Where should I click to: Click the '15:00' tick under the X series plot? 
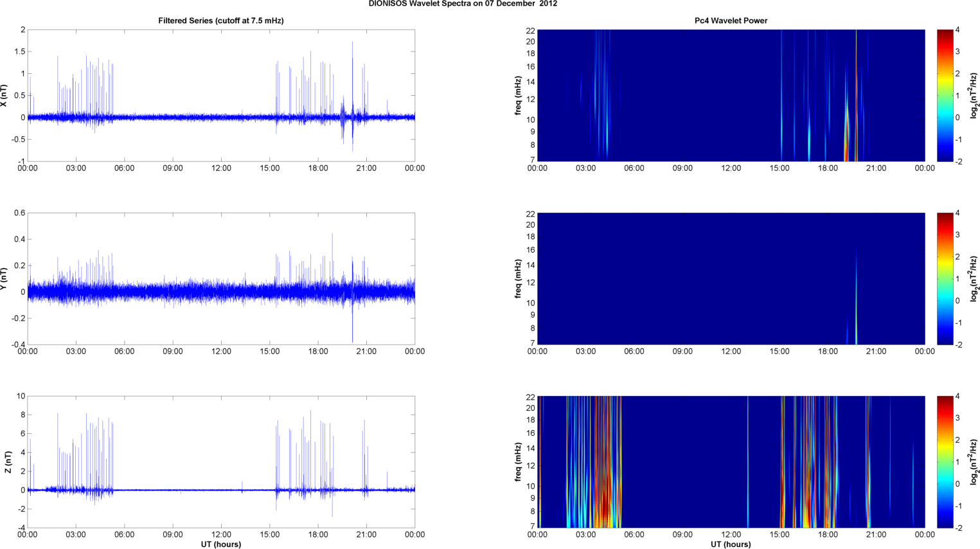[x=270, y=168]
